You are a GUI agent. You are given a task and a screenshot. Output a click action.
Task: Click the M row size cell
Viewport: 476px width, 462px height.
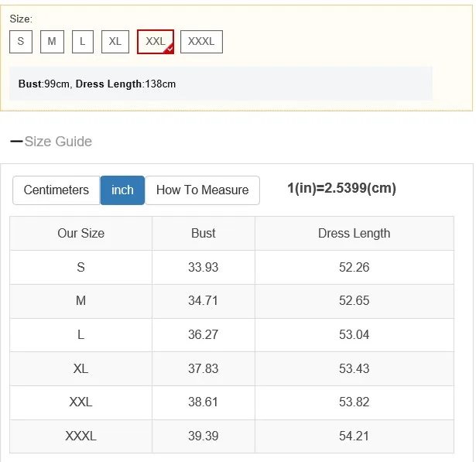click(x=80, y=301)
